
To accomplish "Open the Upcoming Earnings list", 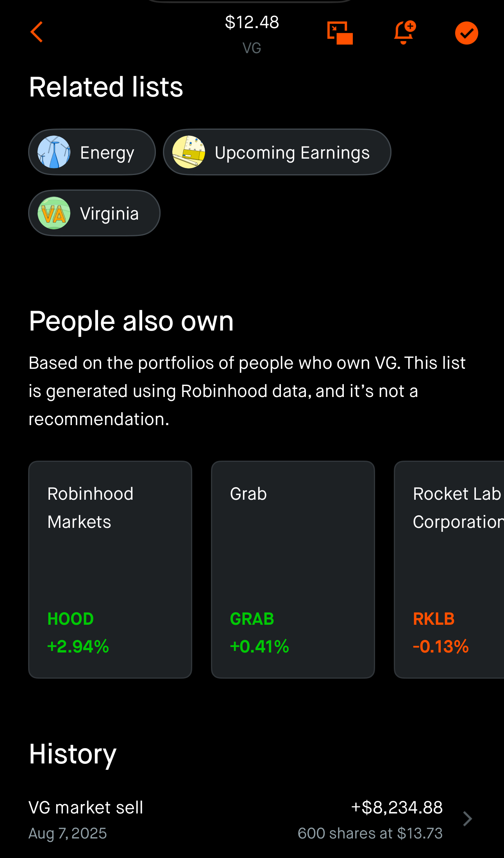I will coord(277,152).
